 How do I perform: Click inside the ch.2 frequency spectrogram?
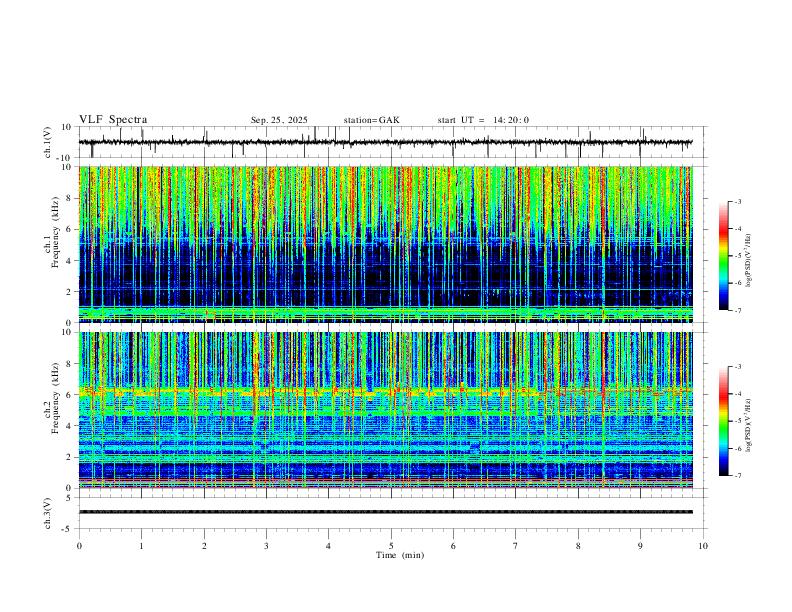386,410
